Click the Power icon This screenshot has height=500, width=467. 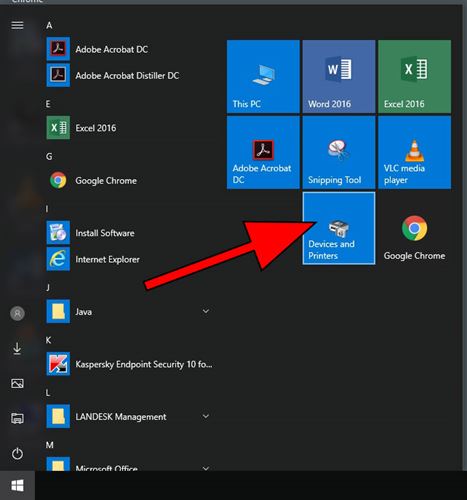coord(17,454)
